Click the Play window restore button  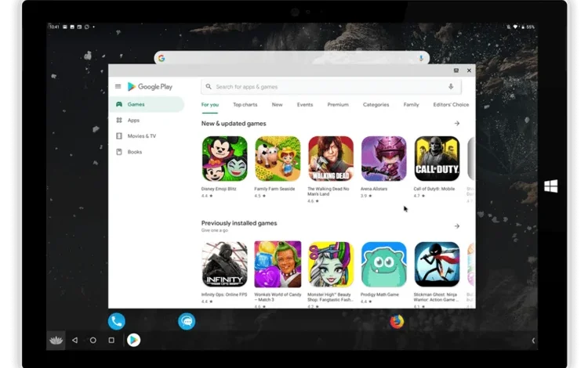(x=456, y=70)
